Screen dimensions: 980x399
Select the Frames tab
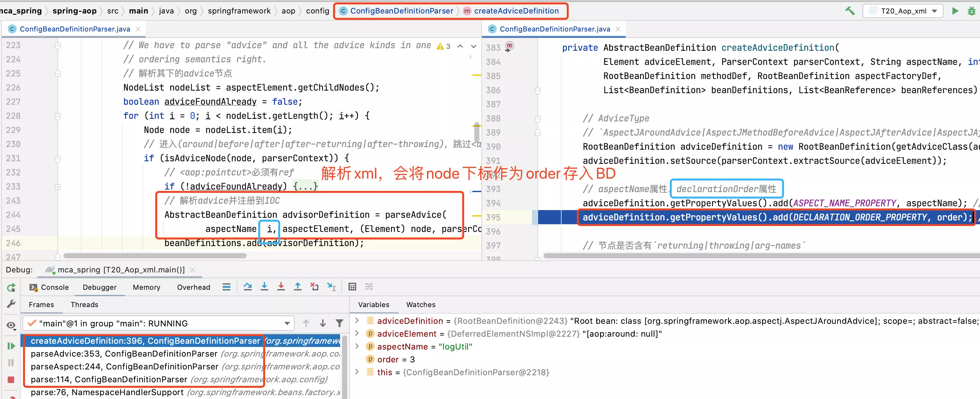tap(41, 305)
